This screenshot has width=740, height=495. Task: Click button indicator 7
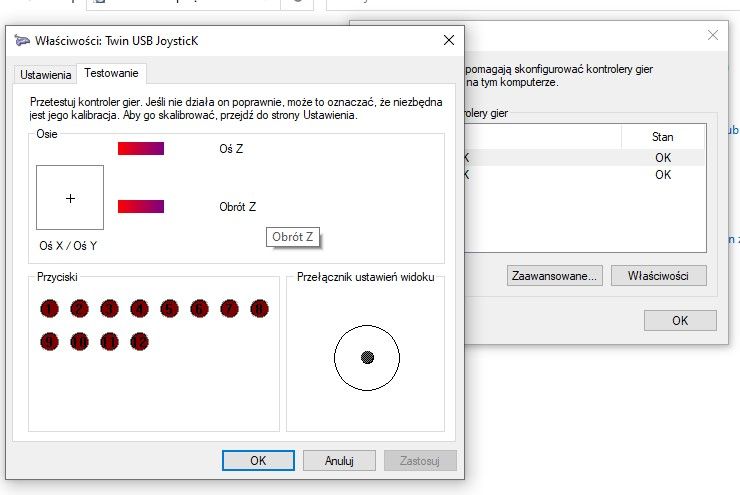point(229,309)
